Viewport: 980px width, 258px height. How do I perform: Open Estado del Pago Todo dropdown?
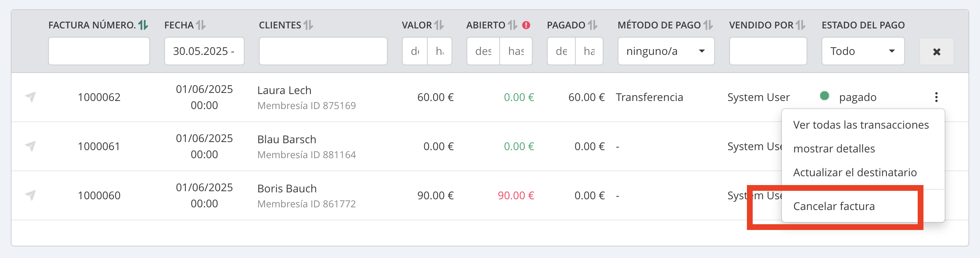pos(863,51)
